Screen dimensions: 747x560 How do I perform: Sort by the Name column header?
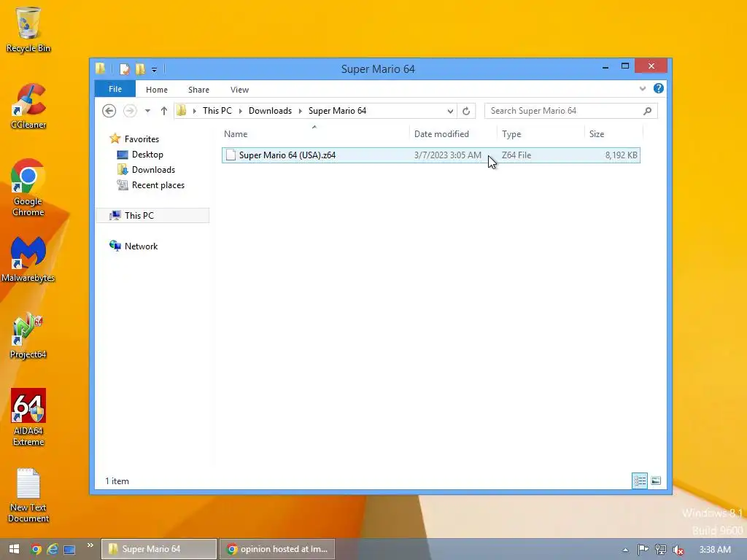[314, 134]
